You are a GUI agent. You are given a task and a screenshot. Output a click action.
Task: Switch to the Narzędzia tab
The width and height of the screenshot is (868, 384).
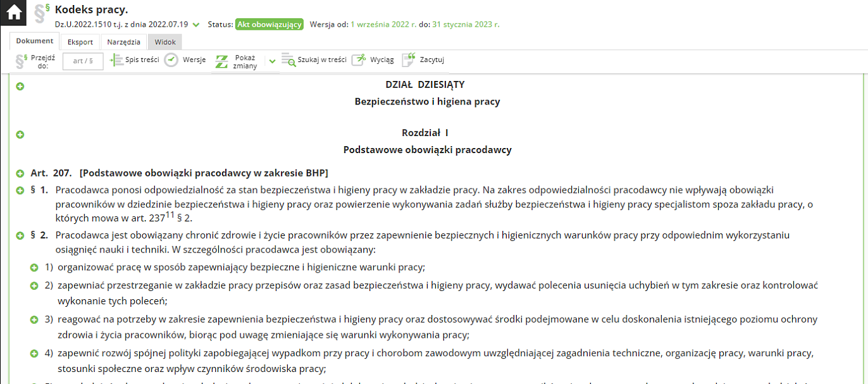coord(123,42)
